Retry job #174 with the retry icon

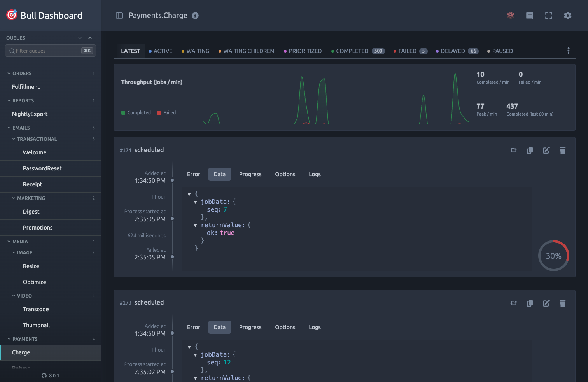514,150
